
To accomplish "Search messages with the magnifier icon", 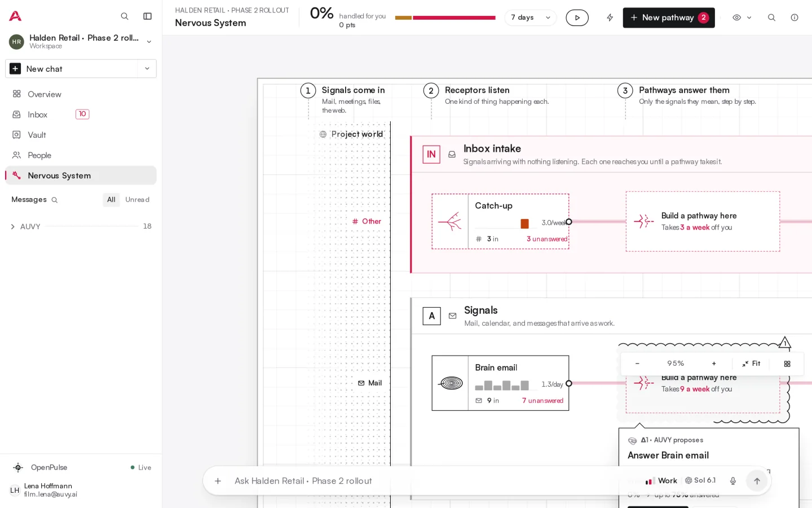I will [55, 200].
